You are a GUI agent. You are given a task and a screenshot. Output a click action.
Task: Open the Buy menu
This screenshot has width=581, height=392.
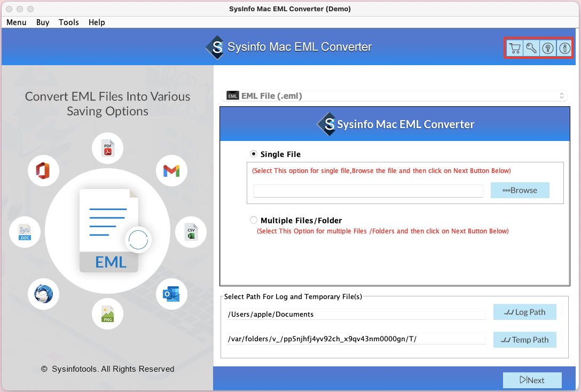(x=43, y=22)
